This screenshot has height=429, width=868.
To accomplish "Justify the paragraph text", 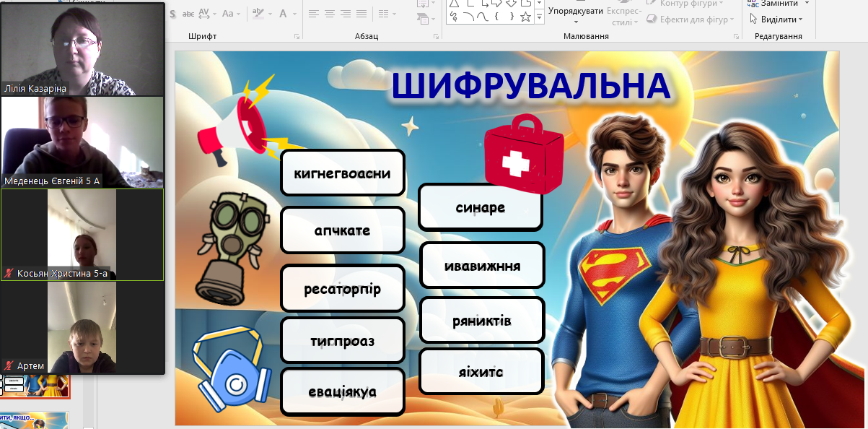I will 361,13.
